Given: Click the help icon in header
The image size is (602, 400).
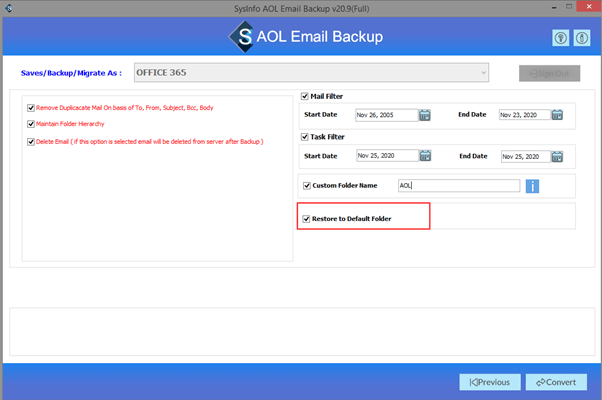Looking at the screenshot, I should 561,38.
